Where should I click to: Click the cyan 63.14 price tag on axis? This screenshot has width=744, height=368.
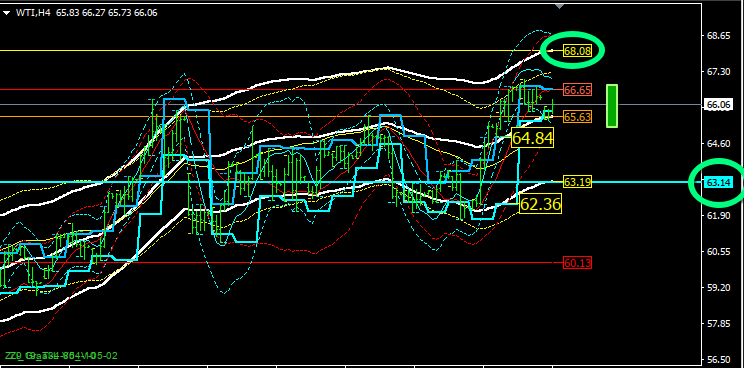pyautogui.click(x=718, y=182)
